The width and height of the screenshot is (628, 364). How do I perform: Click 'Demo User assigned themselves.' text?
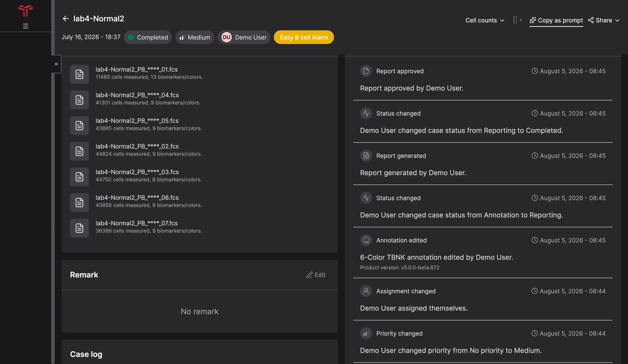tap(414, 308)
